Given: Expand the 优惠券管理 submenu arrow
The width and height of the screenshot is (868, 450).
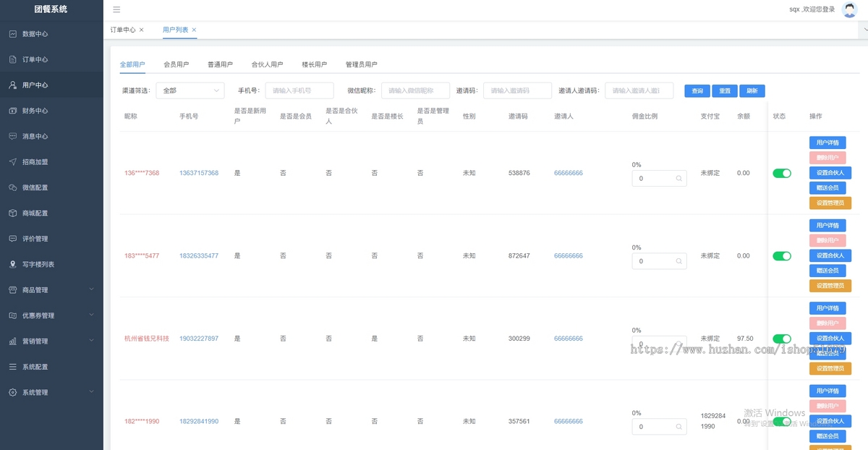Looking at the screenshot, I should click(x=91, y=315).
